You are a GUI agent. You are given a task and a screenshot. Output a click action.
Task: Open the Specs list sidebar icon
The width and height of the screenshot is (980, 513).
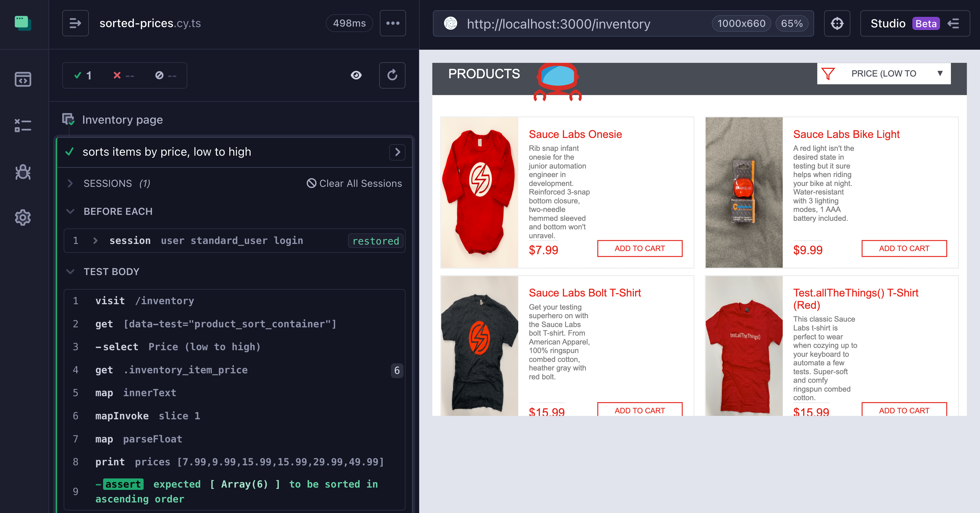coord(23,79)
